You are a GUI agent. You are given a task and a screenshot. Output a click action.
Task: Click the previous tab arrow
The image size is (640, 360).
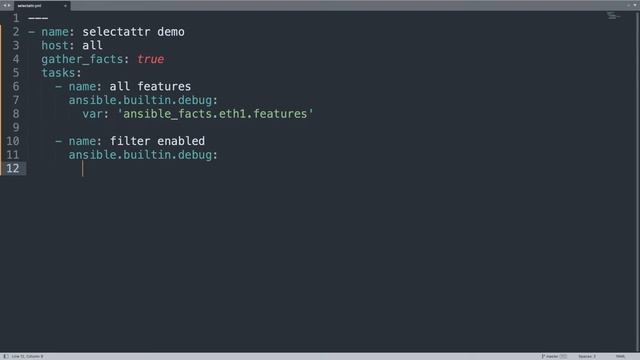(4, 5)
